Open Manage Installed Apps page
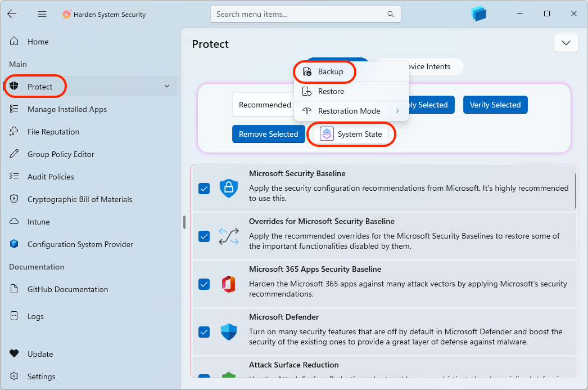This screenshot has width=588, height=390. coord(91,109)
